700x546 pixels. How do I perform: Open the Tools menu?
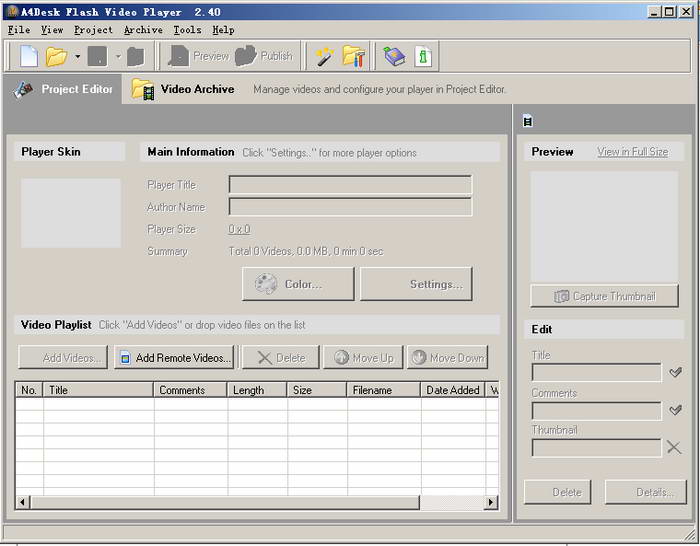pos(188,30)
